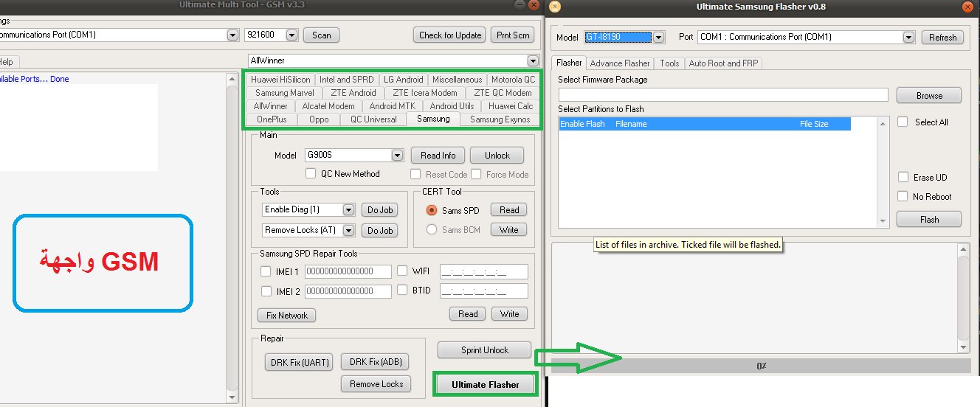980x407 pixels.
Task: Select the Sams SPD radio button
Action: (x=432, y=210)
